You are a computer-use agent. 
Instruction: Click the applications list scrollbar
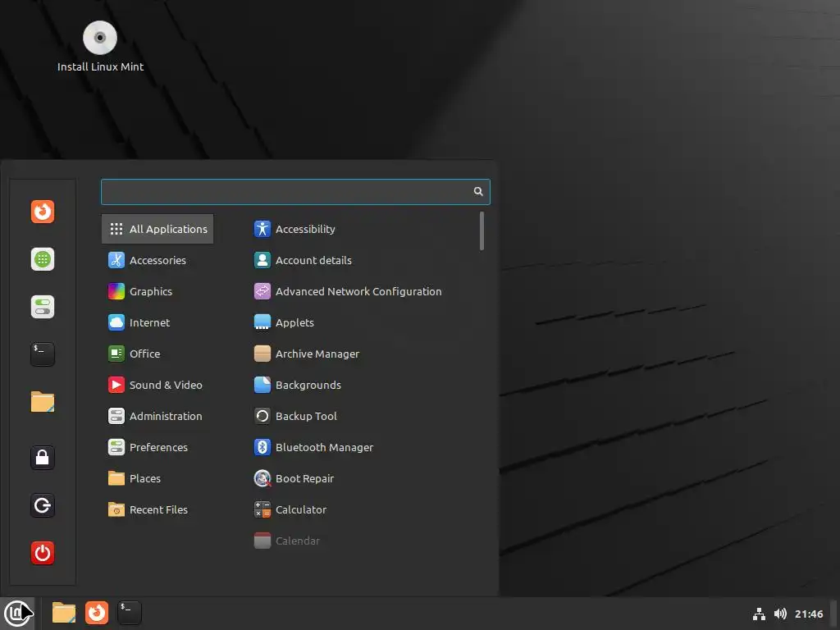[482, 231]
